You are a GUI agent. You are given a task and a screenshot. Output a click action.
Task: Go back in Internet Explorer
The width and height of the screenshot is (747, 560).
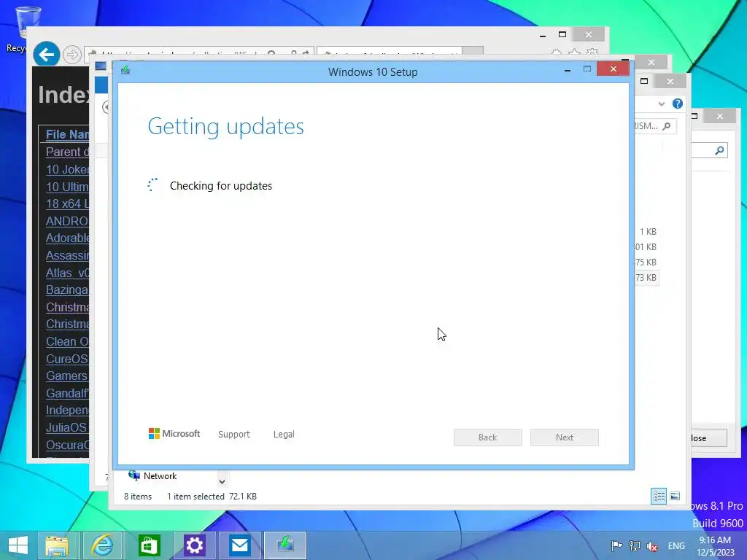[46, 55]
